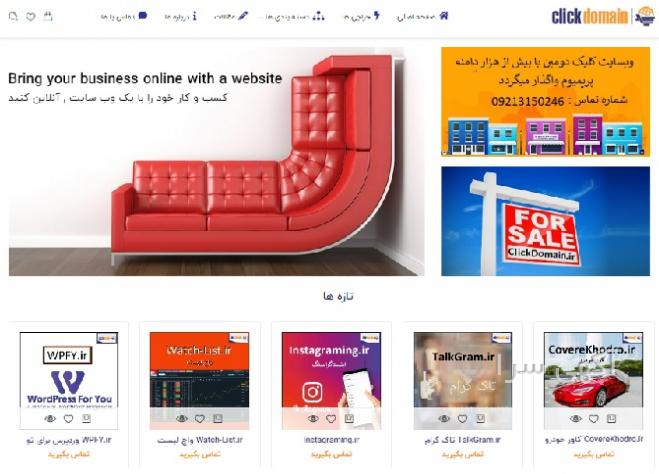This screenshot has width=659, height=474.
Task: Toggle quick view eye on WPFY.ir card
Action: click(50, 419)
